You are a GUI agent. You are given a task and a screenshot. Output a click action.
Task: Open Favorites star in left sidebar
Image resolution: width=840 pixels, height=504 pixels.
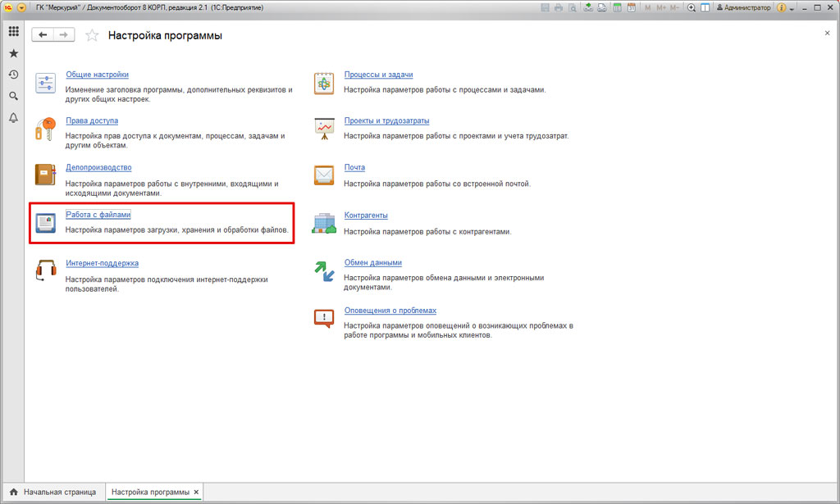(x=13, y=53)
